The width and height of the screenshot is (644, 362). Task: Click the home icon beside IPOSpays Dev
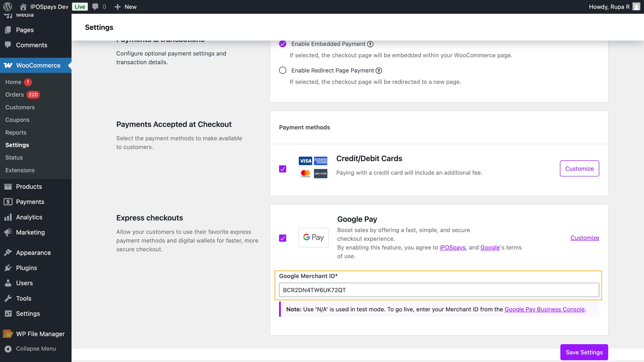[x=23, y=7]
